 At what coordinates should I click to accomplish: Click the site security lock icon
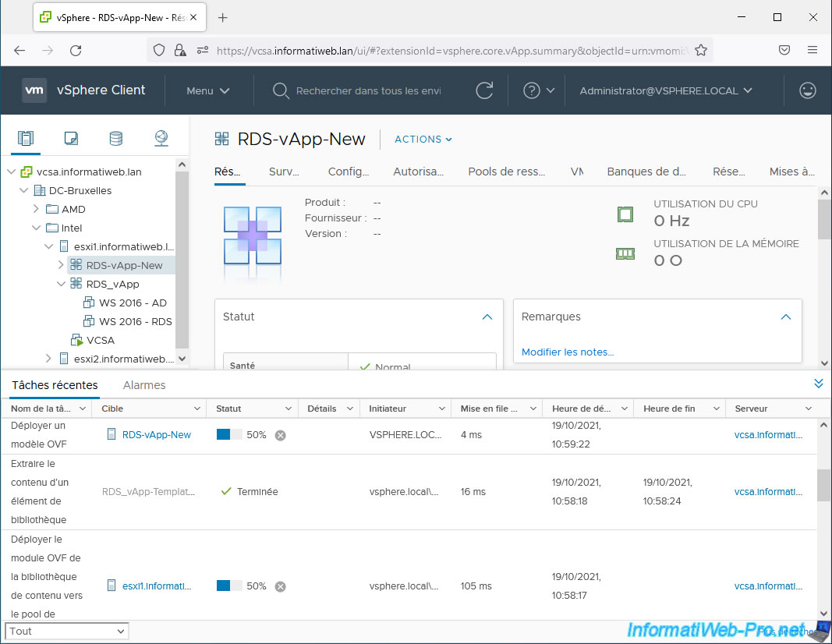click(x=180, y=51)
